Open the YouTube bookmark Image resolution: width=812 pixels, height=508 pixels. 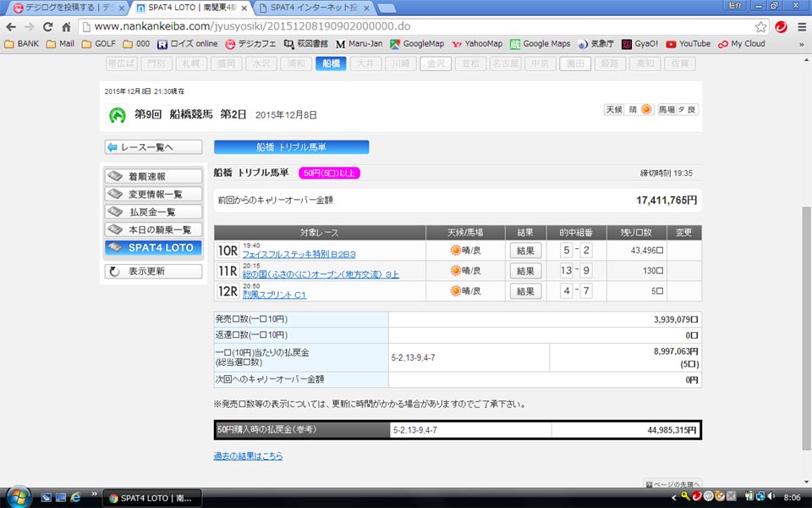point(688,43)
